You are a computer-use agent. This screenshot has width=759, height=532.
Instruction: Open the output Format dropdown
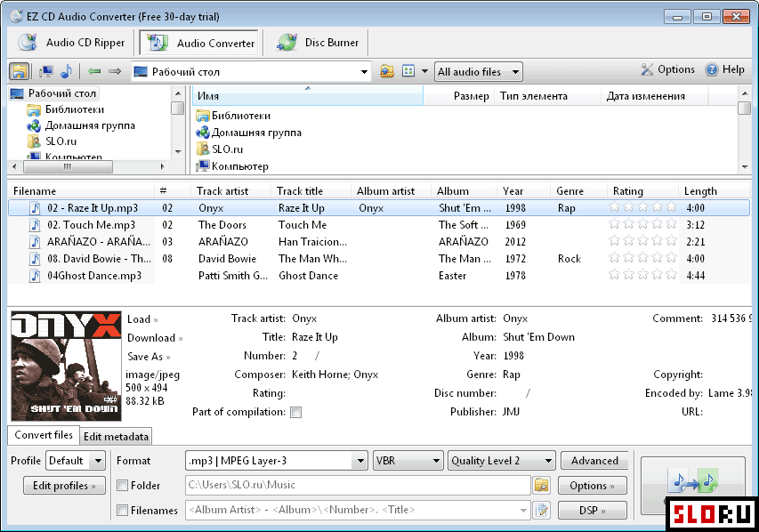coord(276,461)
